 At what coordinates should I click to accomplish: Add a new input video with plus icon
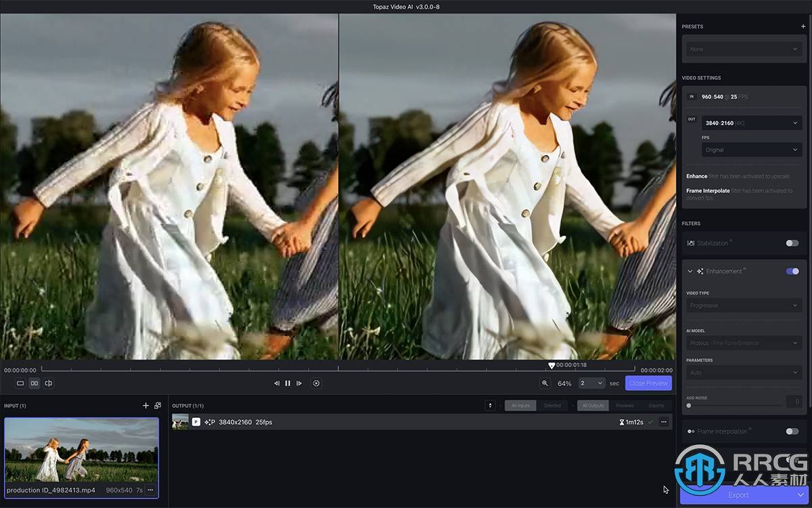point(145,406)
